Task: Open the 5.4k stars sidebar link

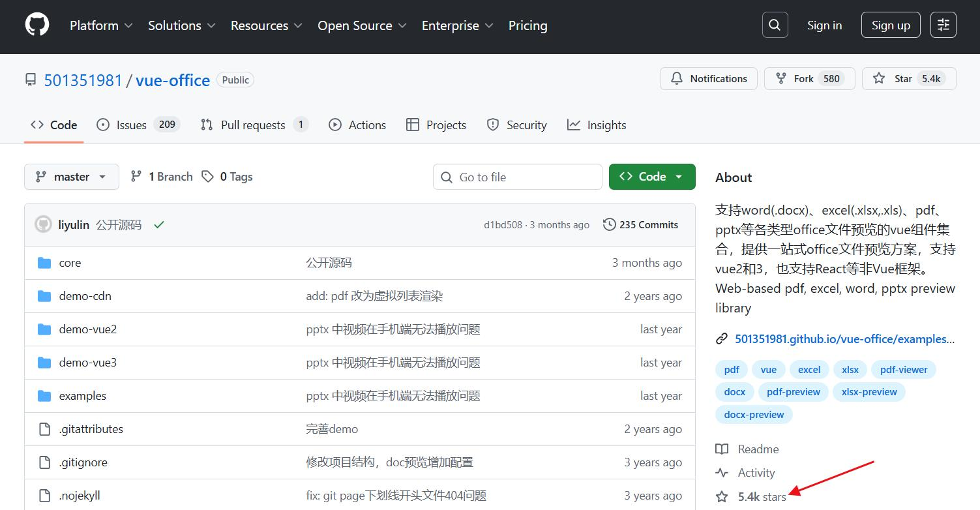Action: coord(751,497)
